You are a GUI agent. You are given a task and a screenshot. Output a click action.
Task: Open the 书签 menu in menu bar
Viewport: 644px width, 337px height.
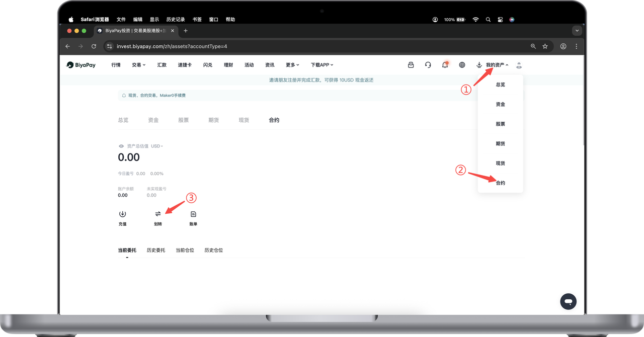point(197,20)
